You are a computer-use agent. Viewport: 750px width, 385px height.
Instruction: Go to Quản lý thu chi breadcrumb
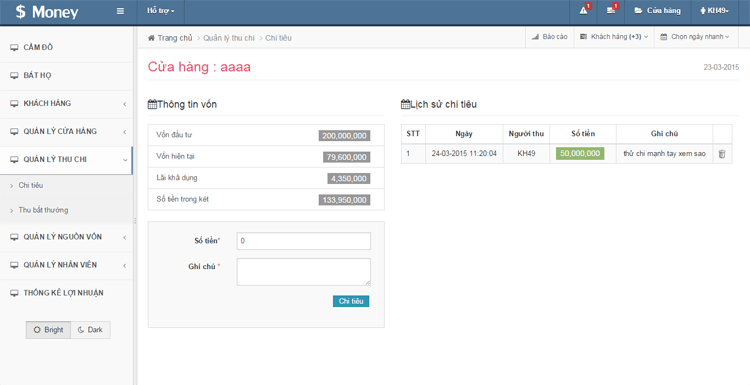229,38
